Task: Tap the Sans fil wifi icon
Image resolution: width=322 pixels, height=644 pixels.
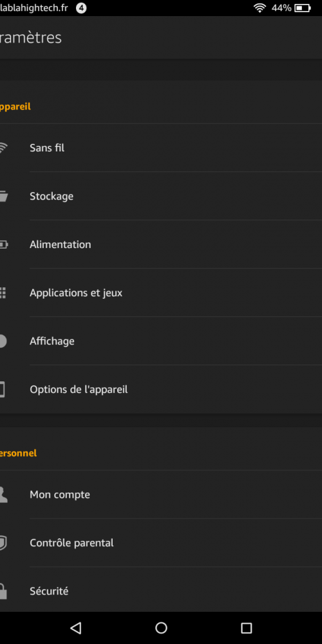Action: 3,148
